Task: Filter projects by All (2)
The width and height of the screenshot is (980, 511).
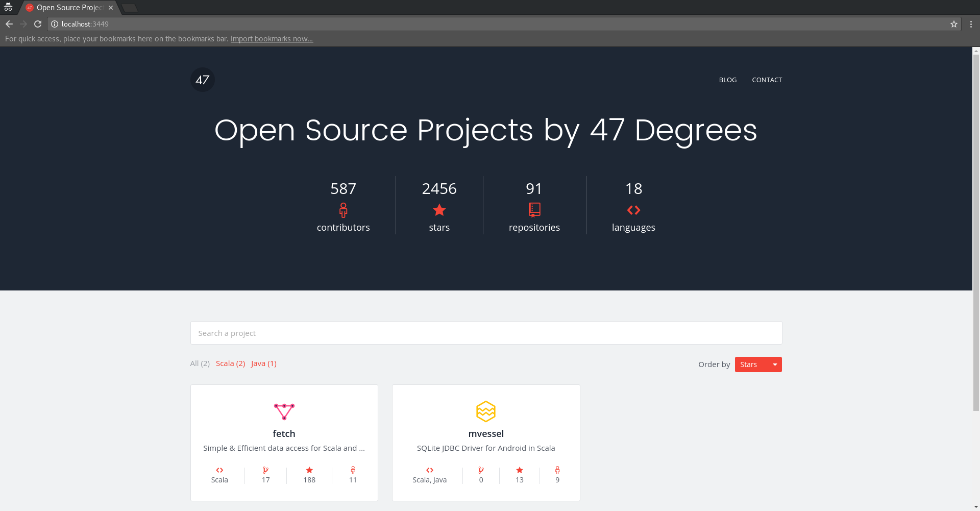Action: pos(200,363)
